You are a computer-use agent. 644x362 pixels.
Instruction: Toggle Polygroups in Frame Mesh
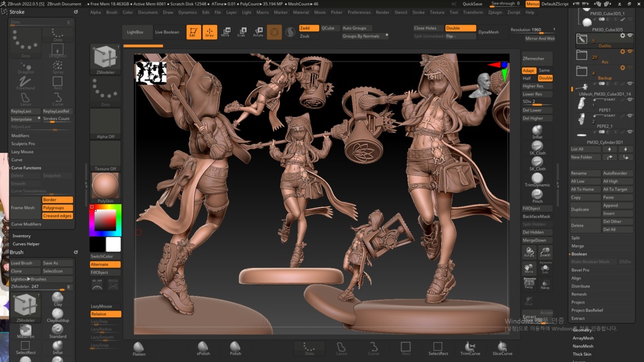point(57,207)
